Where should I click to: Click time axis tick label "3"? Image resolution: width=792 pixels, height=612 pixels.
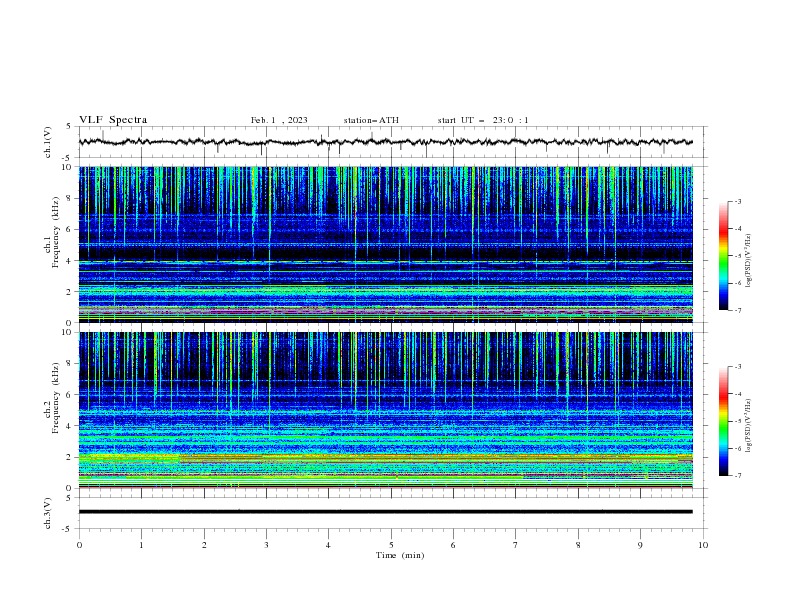click(x=266, y=545)
